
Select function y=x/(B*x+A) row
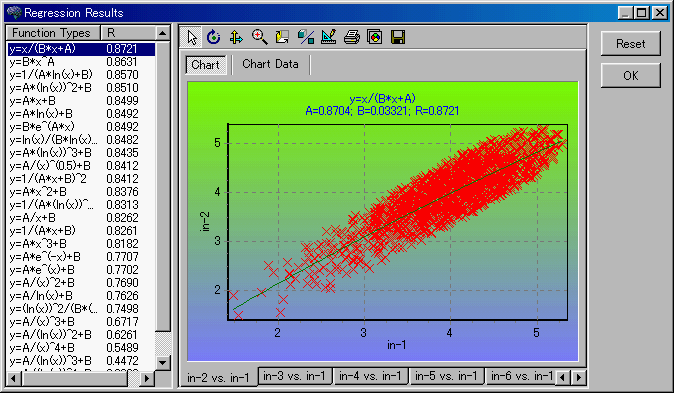[81, 49]
